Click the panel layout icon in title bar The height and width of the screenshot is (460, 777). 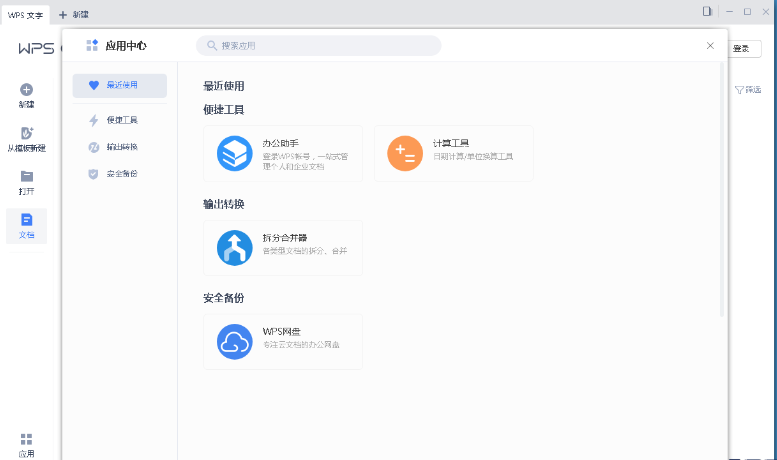(707, 11)
